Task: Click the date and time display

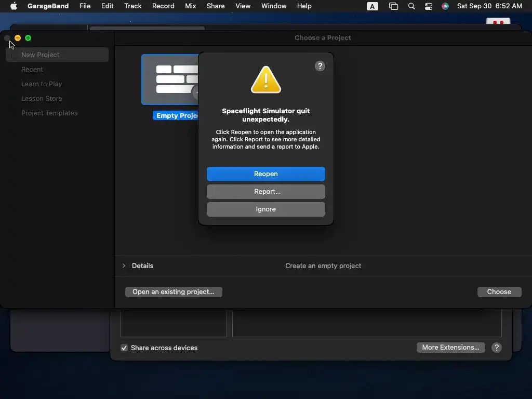Action: (x=489, y=6)
